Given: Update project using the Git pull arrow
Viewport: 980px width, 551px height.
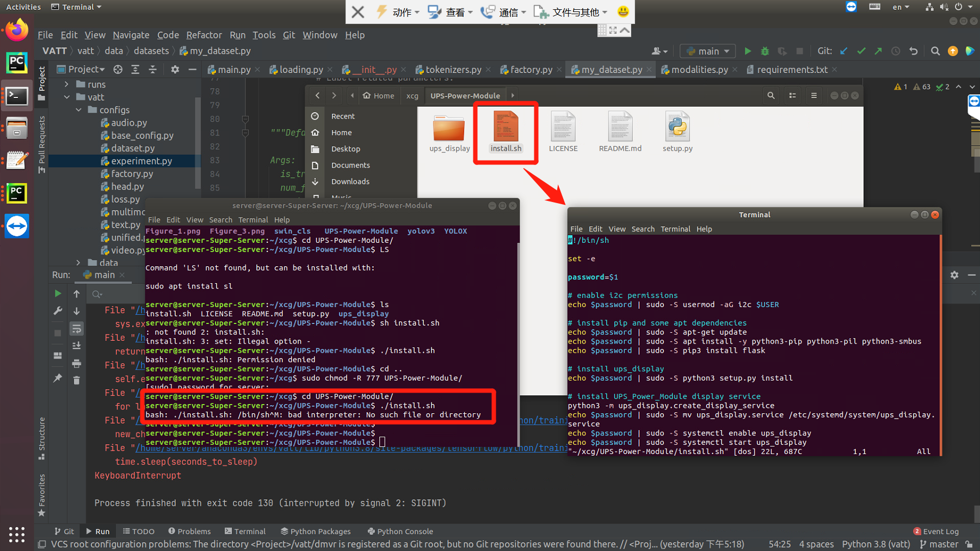Looking at the screenshot, I should (843, 51).
